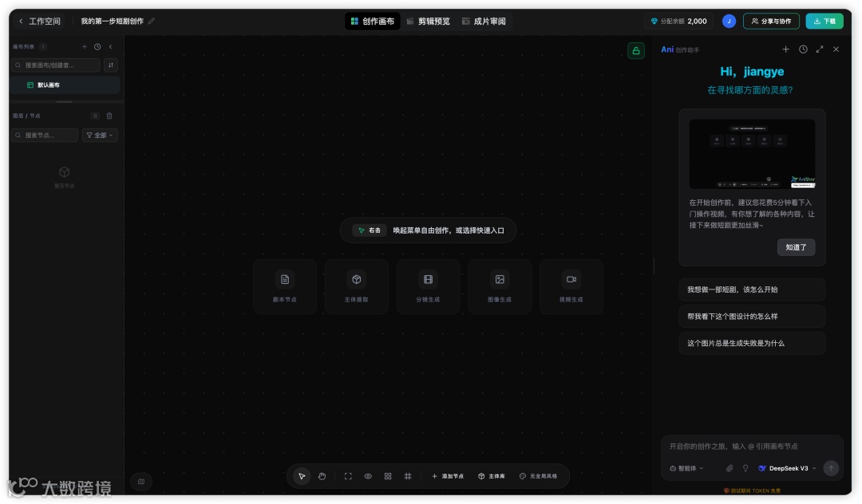The height and width of the screenshot is (504, 862).
Task: Select the 默认画布 canvas item
Action: click(x=65, y=85)
